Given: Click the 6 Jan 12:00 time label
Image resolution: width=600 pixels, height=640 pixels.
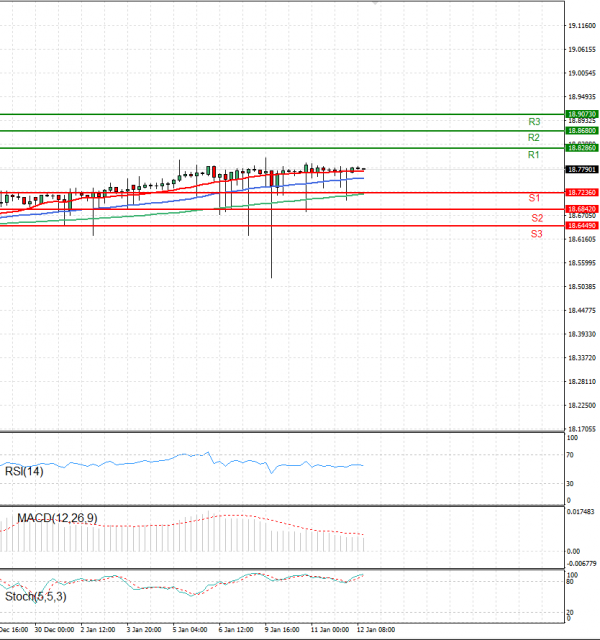Looking at the screenshot, I should [236, 630].
